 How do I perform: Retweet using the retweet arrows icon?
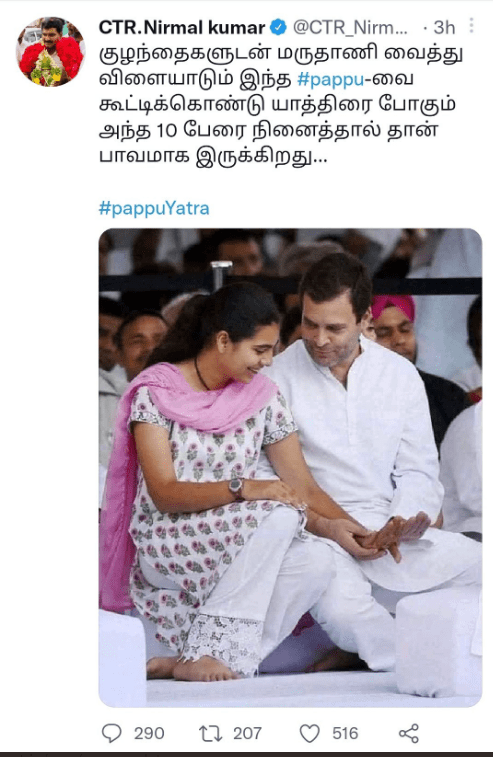(211, 734)
